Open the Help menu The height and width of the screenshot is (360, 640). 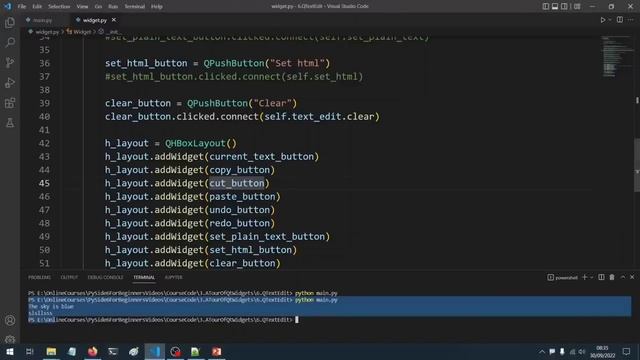157,7
